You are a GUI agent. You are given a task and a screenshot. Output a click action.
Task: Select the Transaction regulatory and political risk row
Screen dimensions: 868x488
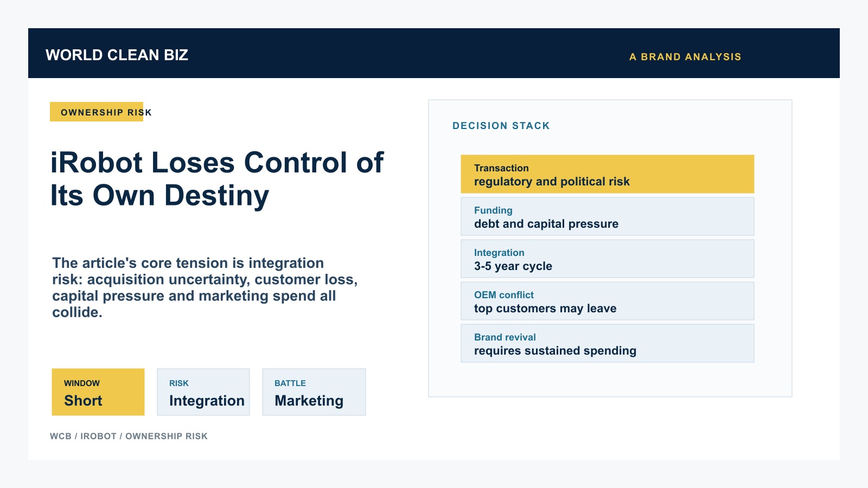(608, 174)
